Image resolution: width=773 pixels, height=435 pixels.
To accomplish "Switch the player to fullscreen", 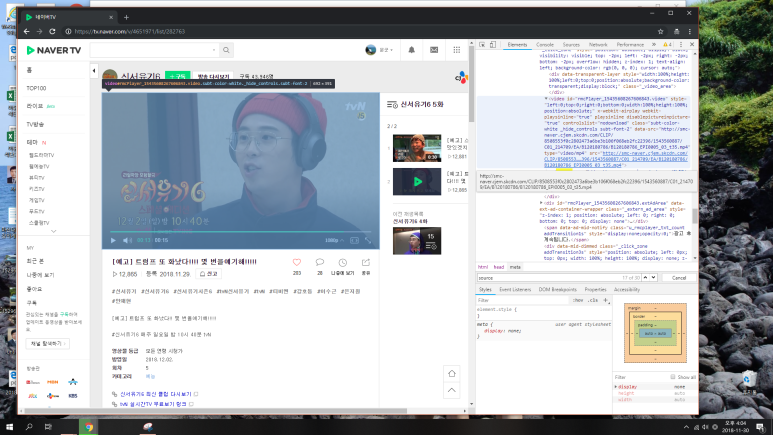I will [x=368, y=240].
